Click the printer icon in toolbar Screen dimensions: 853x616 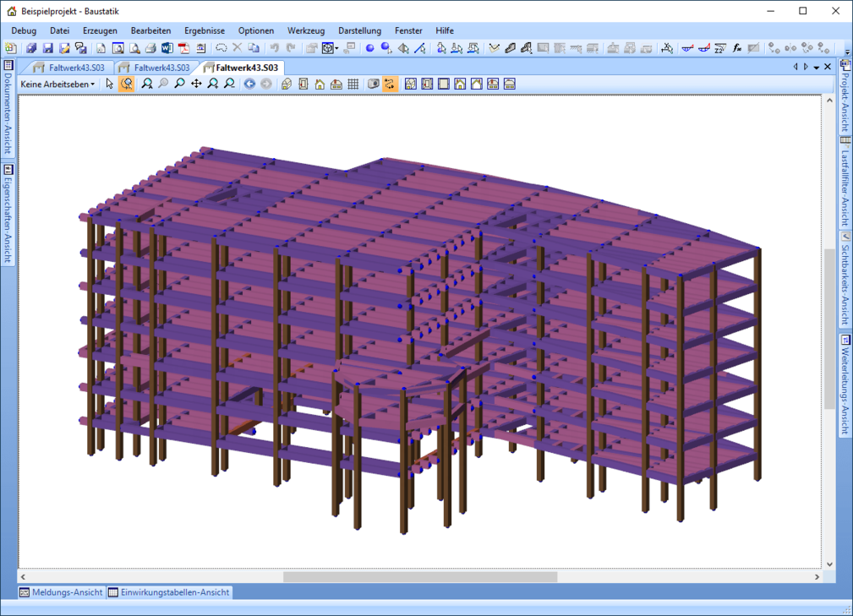pyautogui.click(x=150, y=48)
